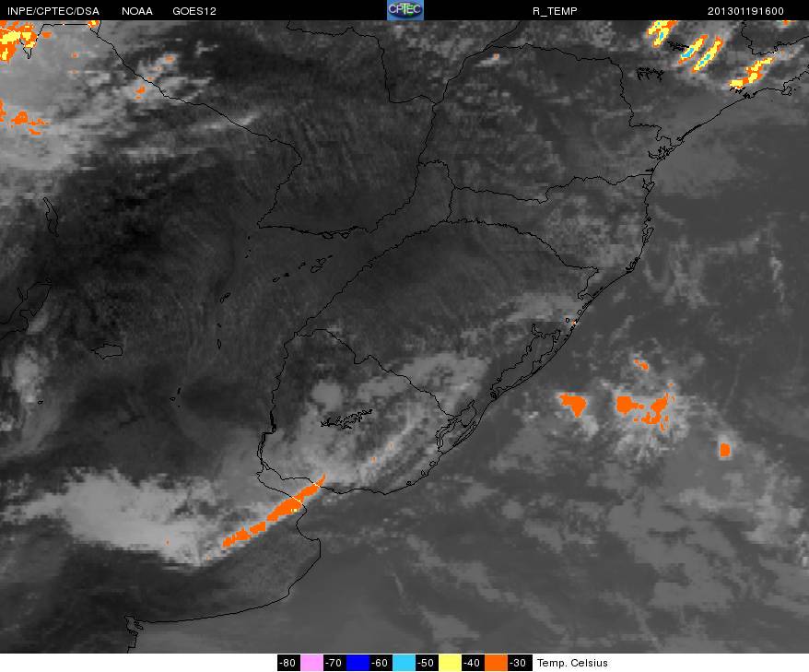Viewport: 809px width, 672px height.
Task: Click the CPTEC logo in the header
Action: (x=405, y=10)
